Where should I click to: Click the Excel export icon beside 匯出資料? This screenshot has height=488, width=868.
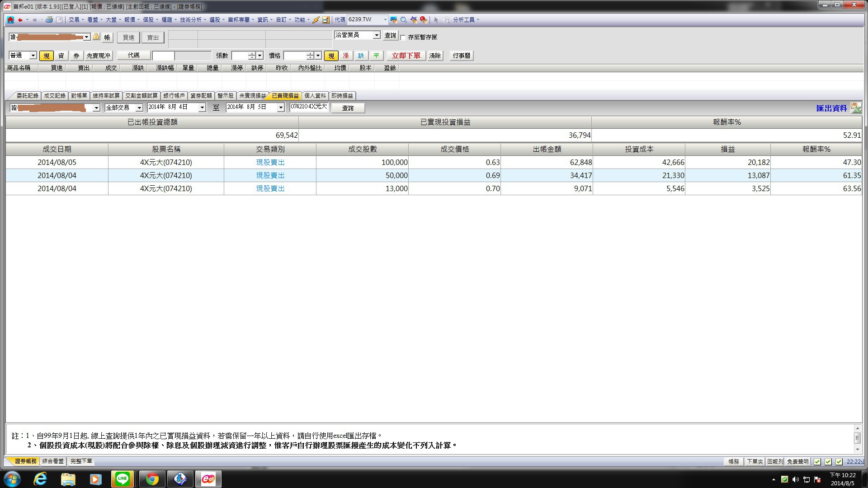point(856,108)
